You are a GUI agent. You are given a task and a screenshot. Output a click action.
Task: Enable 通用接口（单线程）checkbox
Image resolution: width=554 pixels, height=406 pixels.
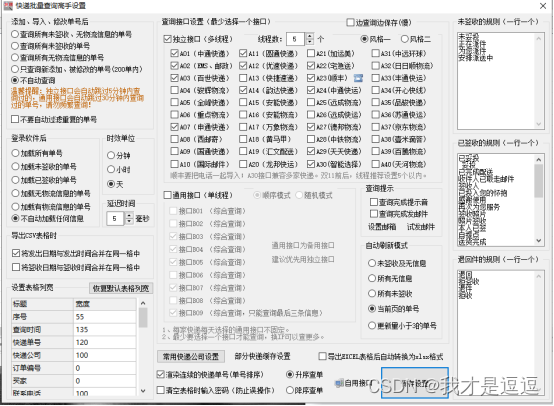(167, 195)
